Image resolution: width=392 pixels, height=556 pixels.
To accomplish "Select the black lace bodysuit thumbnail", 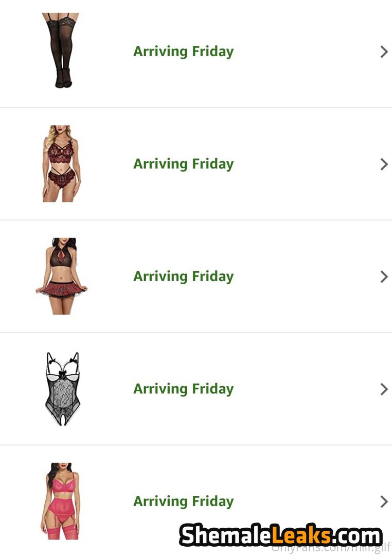I will [x=62, y=389].
